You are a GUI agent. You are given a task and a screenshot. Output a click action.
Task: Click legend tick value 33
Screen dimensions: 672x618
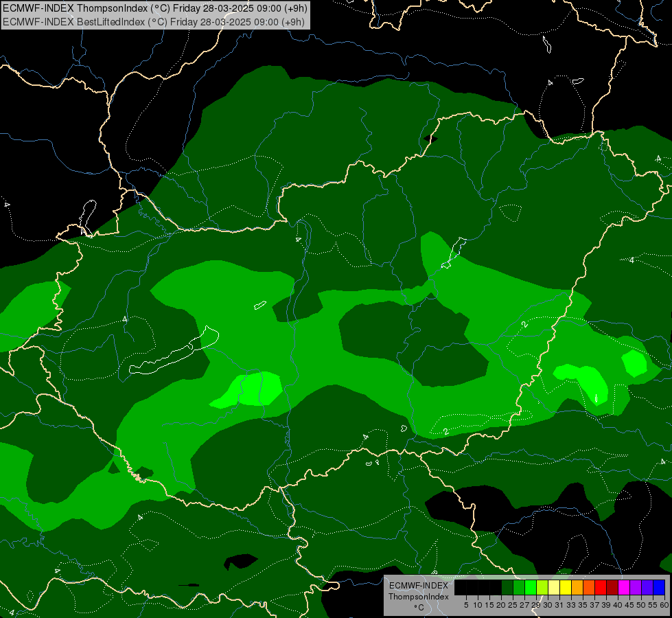point(571,605)
